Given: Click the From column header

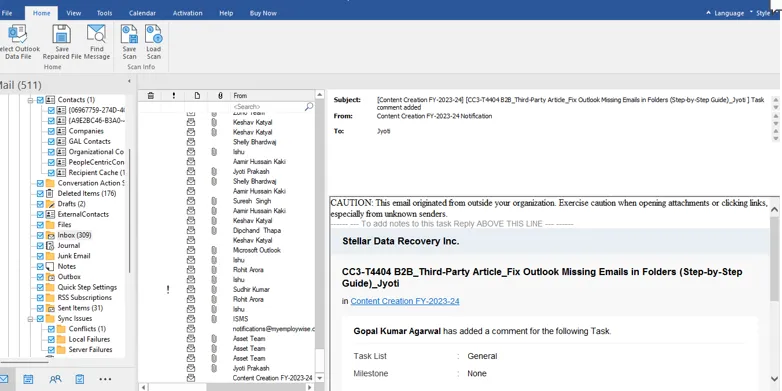Looking at the screenshot, I should [272, 95].
